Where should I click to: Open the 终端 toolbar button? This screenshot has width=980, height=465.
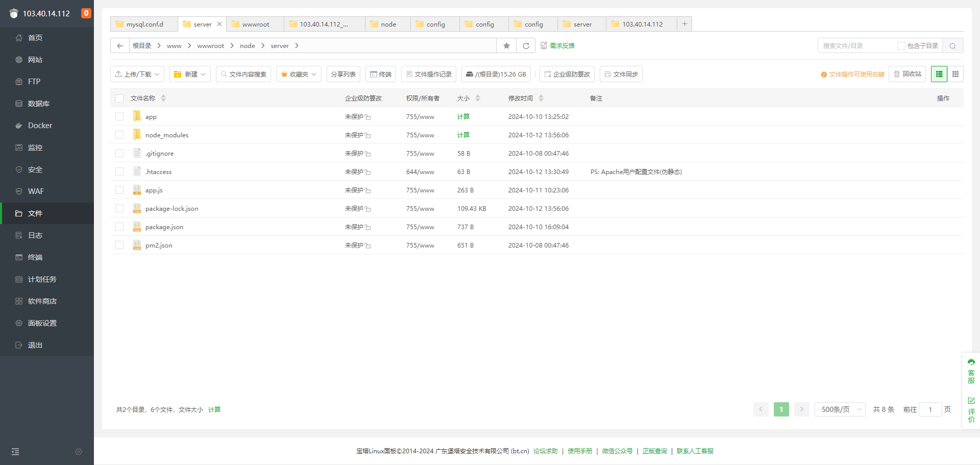pyautogui.click(x=381, y=74)
